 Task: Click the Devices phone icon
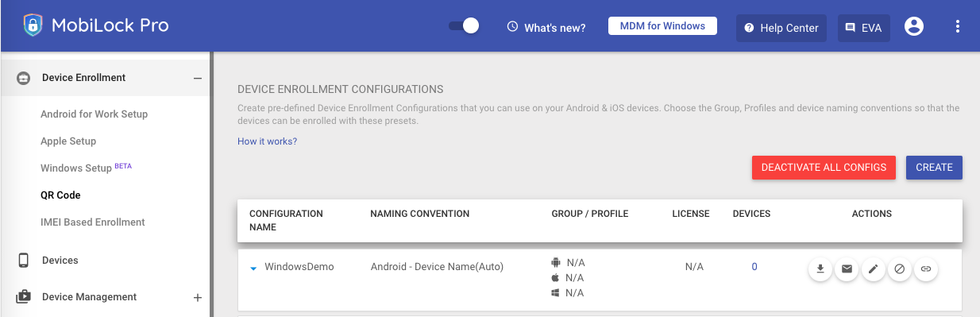coord(24,260)
